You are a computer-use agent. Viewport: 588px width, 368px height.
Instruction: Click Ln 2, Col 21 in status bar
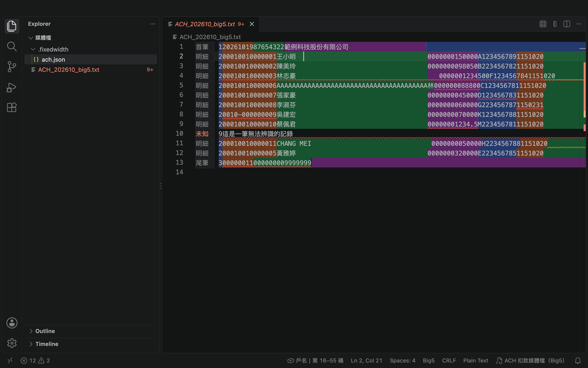click(366, 360)
